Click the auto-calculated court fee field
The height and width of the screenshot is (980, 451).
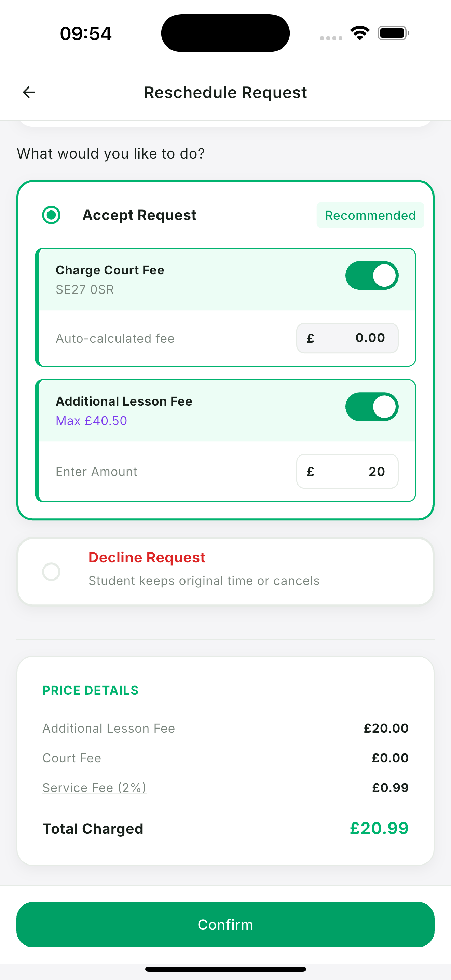click(x=347, y=338)
